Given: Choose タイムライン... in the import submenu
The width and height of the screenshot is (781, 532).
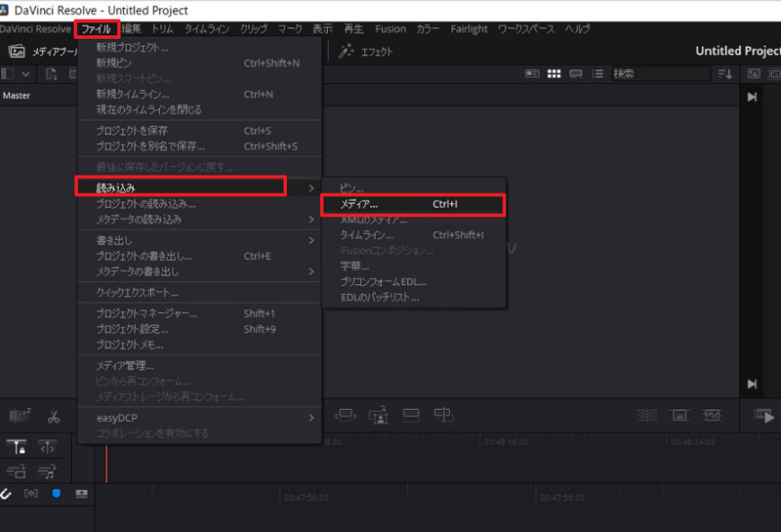Looking at the screenshot, I should 413,235.
